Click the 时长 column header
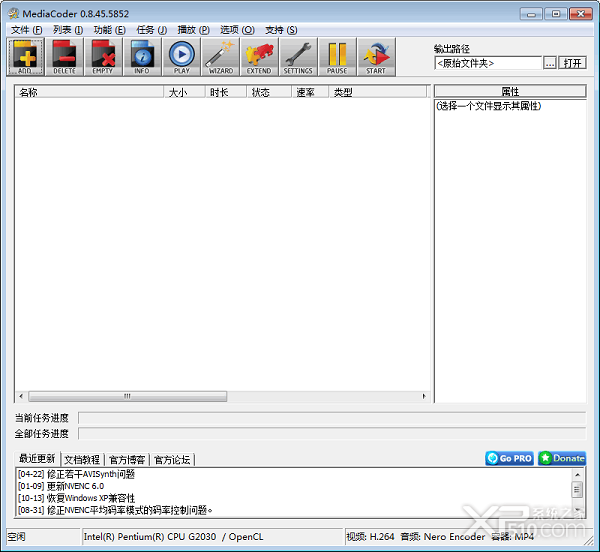 [x=226, y=92]
